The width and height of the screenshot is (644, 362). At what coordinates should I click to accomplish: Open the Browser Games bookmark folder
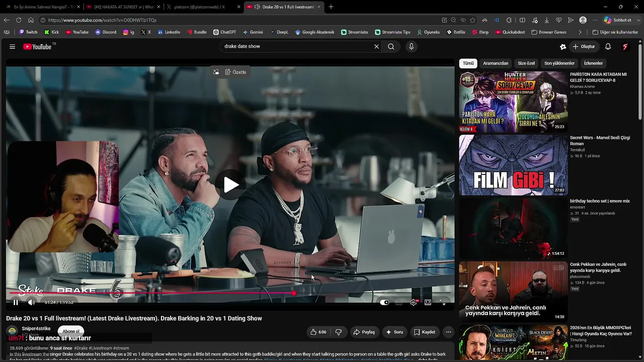point(548,32)
